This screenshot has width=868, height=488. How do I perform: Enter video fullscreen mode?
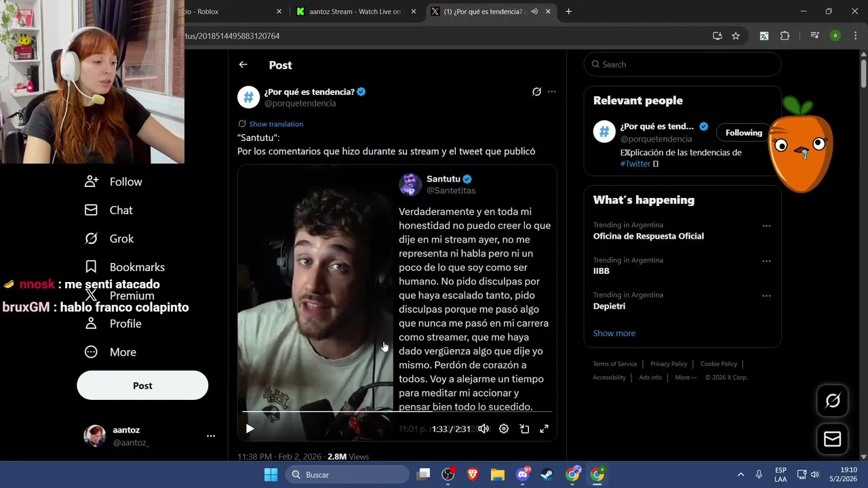pos(544,428)
